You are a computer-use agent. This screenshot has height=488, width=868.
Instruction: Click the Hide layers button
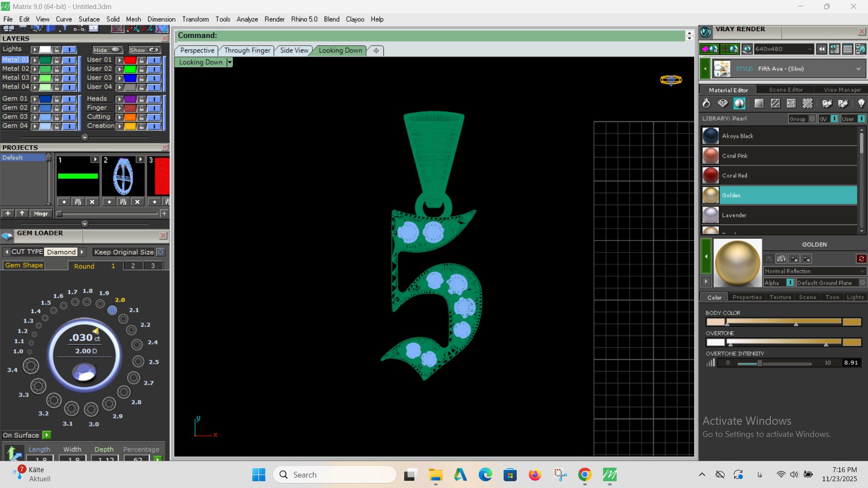107,50
